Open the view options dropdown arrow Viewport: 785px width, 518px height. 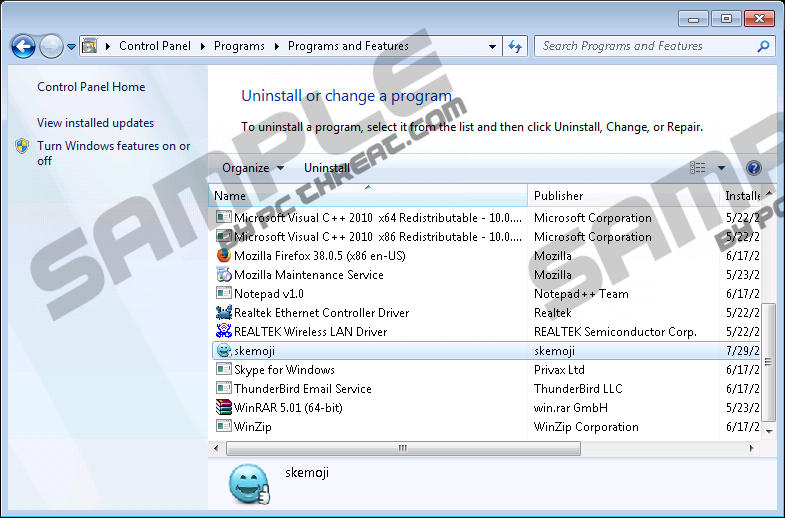(722, 168)
